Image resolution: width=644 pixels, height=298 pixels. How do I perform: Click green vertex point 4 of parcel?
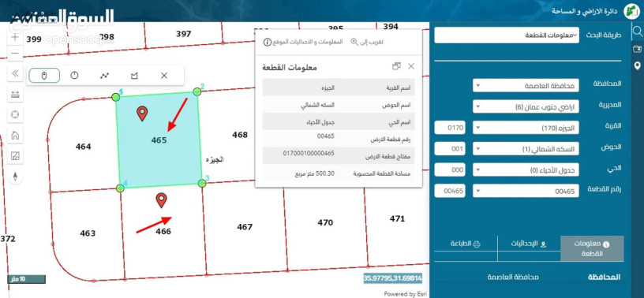pos(120,188)
